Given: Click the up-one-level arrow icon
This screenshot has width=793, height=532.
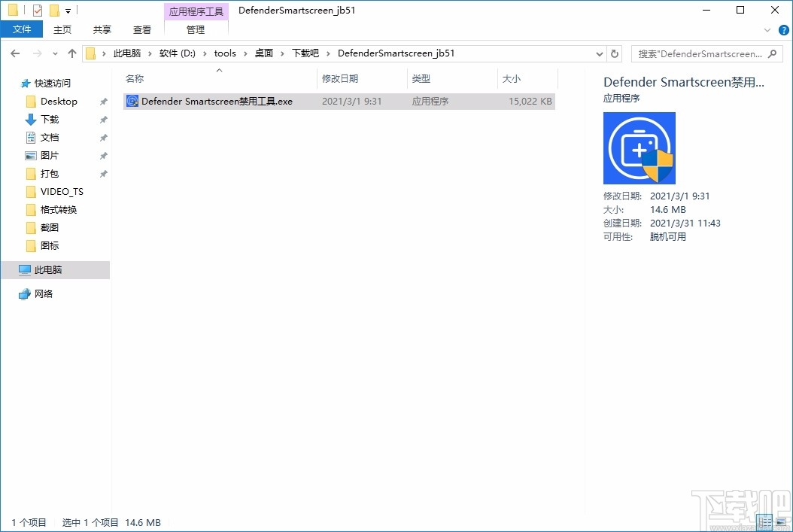Looking at the screenshot, I should tap(71, 53).
